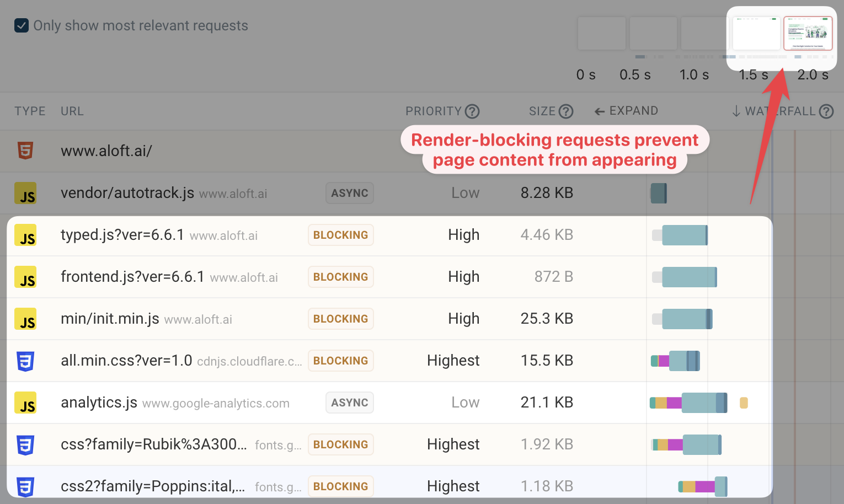
Task: Open min/init.min.js request
Action: click(110, 319)
